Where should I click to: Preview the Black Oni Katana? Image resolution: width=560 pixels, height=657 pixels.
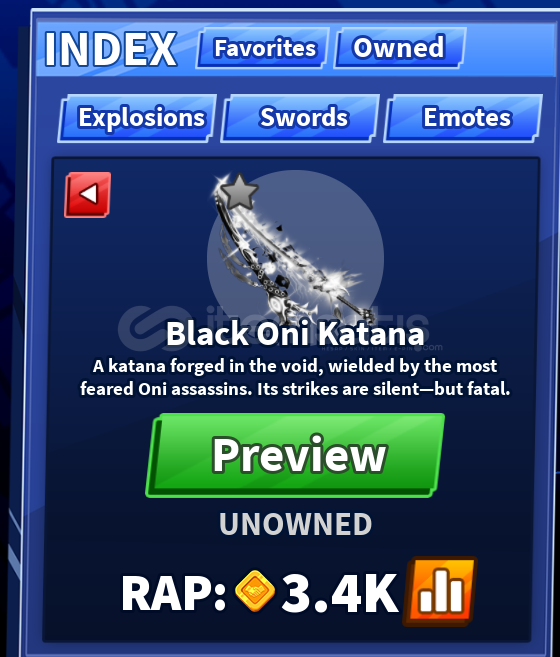(x=295, y=455)
